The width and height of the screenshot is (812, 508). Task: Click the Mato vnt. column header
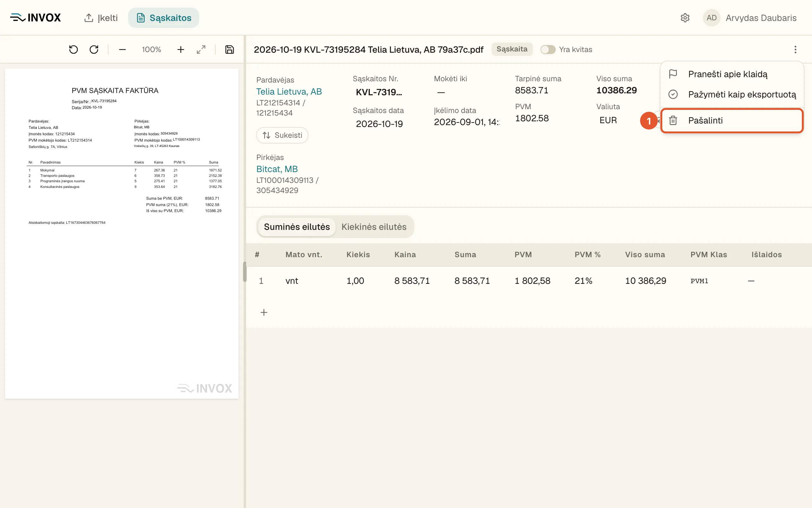coord(304,255)
